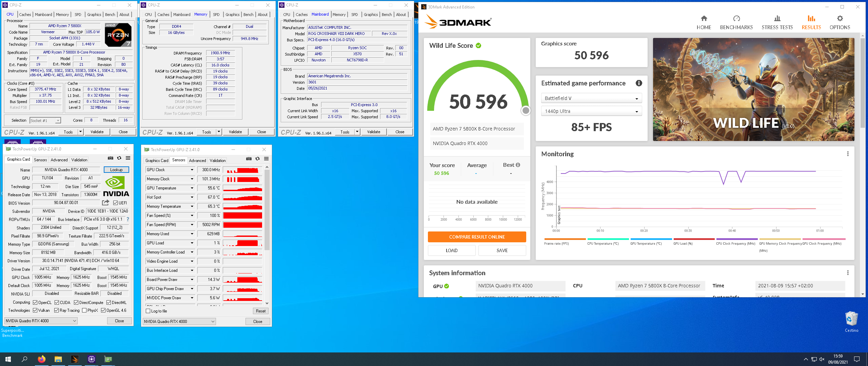Switch to Caches tab in CPU-Z CPU window
Screen dimensions: 868x366
point(25,15)
